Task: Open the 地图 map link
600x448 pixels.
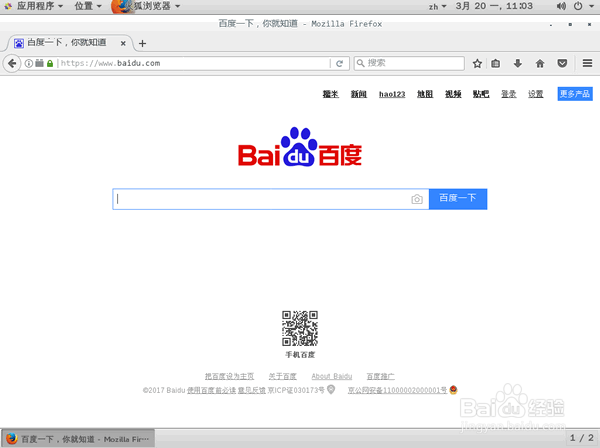Action: point(425,94)
